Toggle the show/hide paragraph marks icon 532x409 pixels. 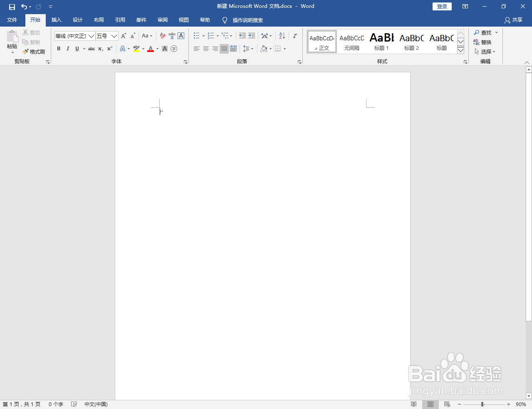click(295, 36)
